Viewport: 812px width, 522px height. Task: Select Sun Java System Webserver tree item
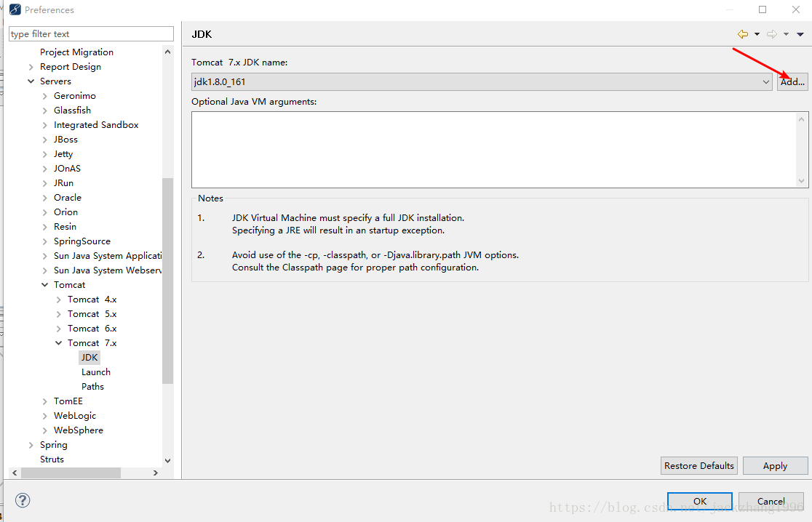(108, 270)
